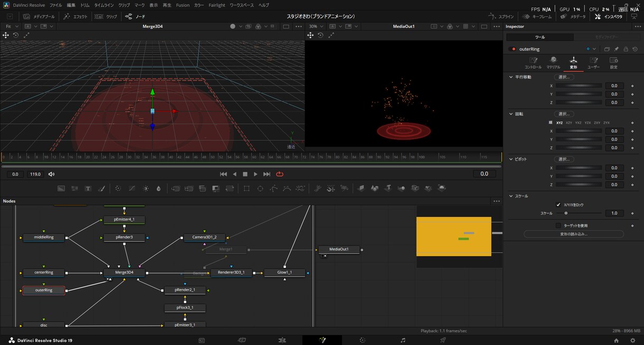
Task: Switch to the Settings tab in Inspector
Action: [x=613, y=63]
